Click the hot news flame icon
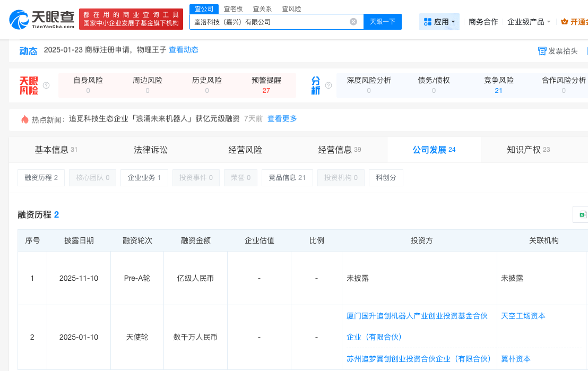The width and height of the screenshot is (588, 371). pos(24,119)
